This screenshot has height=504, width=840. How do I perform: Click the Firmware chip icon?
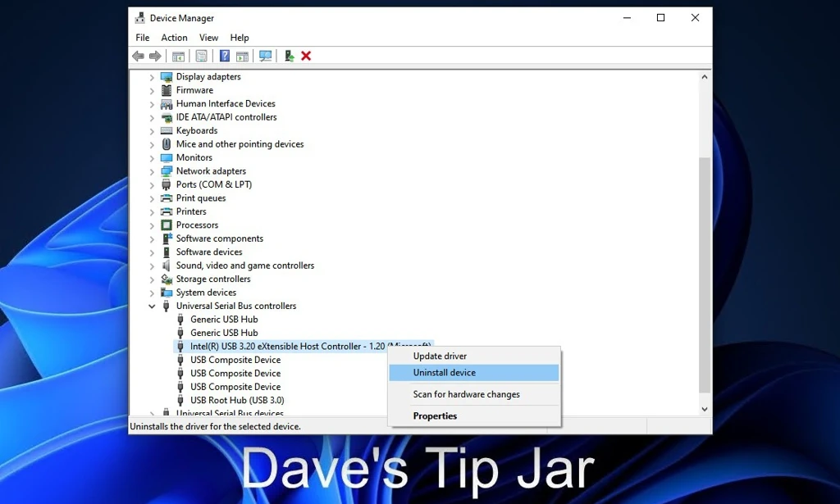167,90
